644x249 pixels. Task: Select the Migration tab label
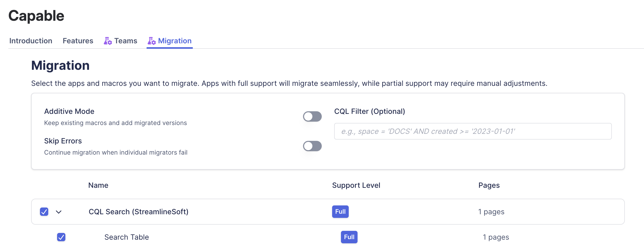click(x=175, y=41)
